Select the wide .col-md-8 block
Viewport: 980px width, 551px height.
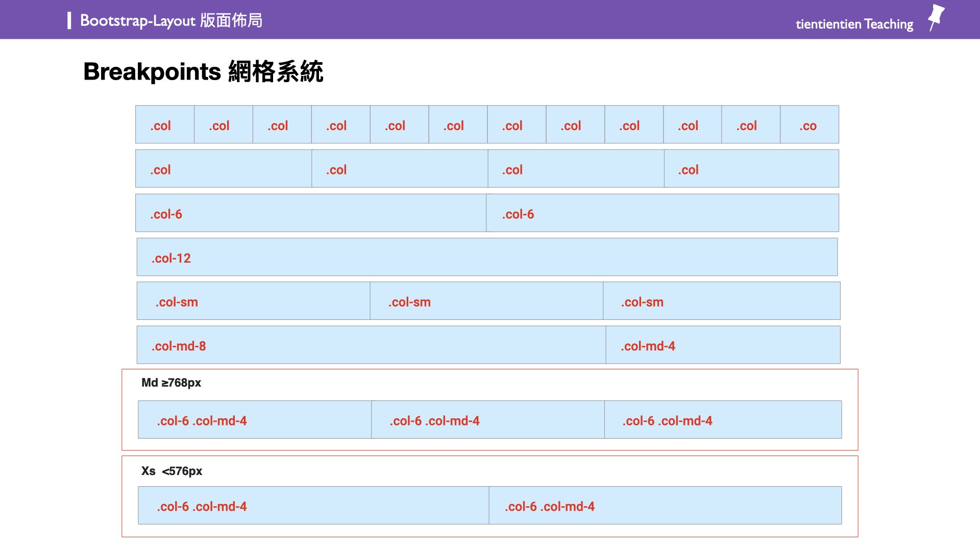coord(371,345)
